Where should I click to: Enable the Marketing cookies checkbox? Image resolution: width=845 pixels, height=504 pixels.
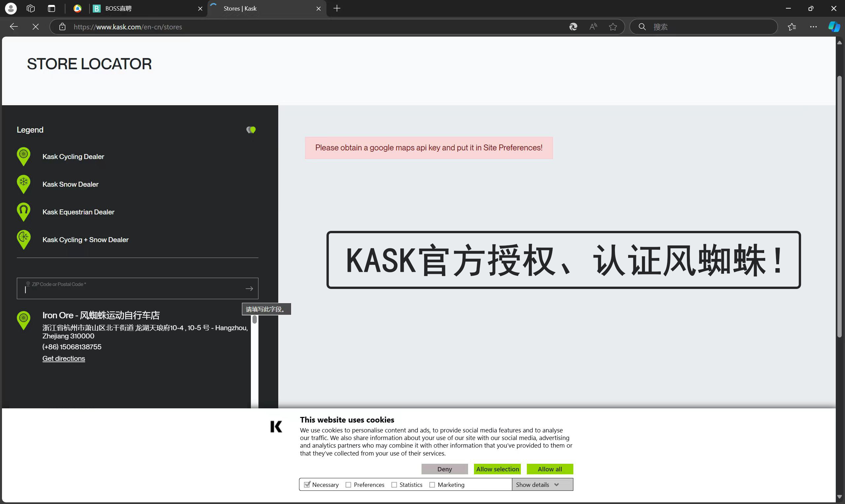pos(432,485)
